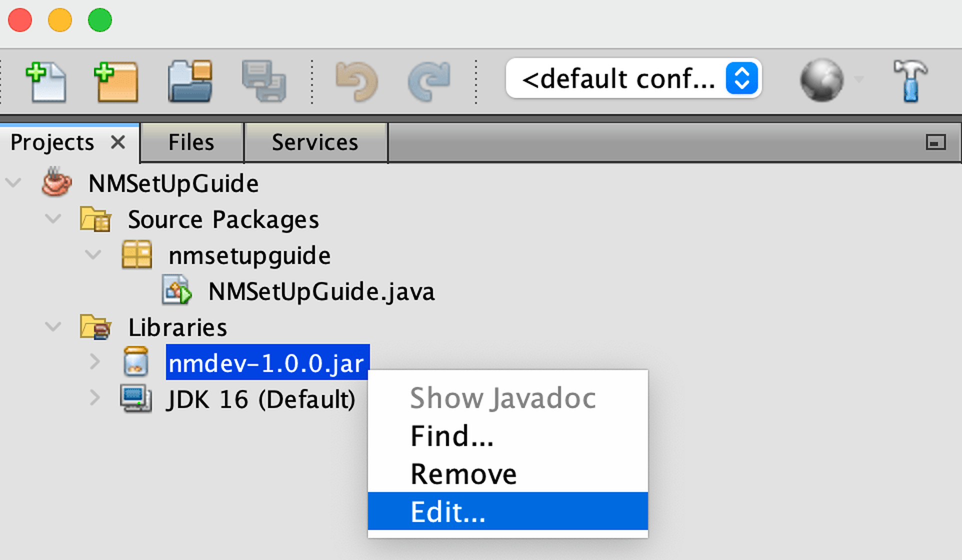Select the Libraries label

tap(177, 327)
